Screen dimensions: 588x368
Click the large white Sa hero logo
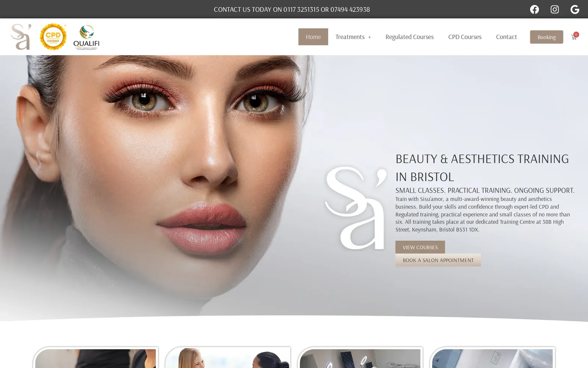[356, 208]
